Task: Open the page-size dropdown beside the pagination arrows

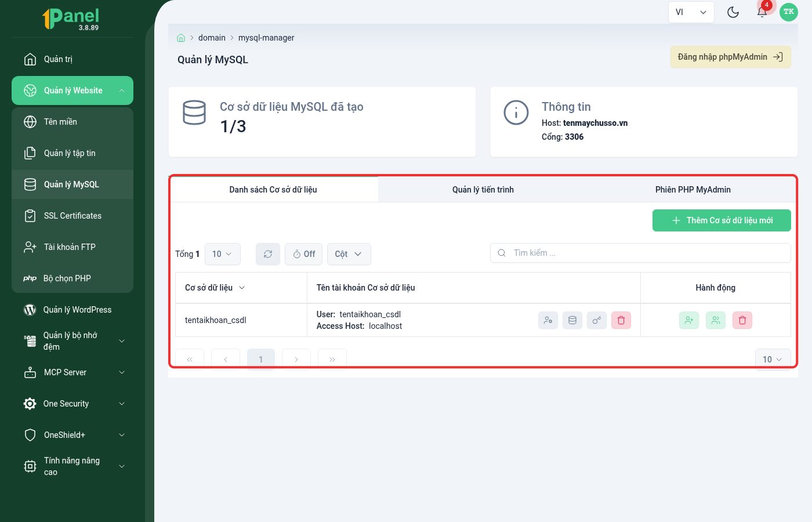Action: click(773, 360)
